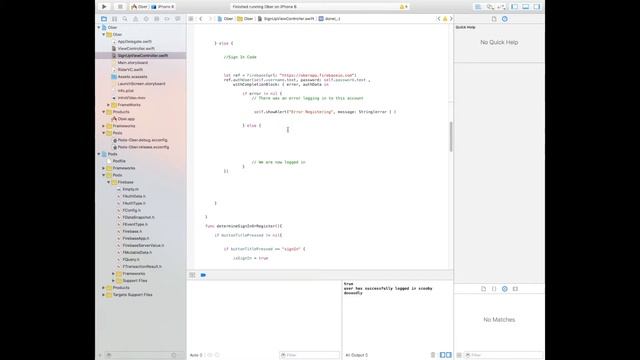Click the editor vertical scrollbar
640x360 pixels.
(x=451, y=137)
